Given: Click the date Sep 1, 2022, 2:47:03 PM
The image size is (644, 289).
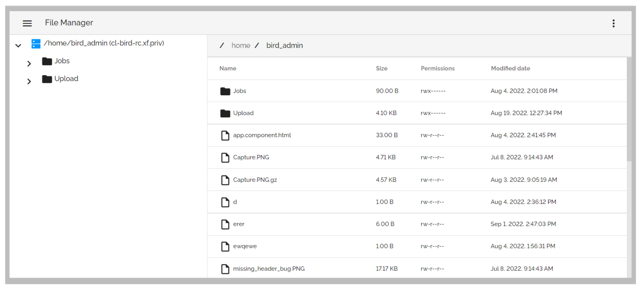Looking at the screenshot, I should [523, 224].
